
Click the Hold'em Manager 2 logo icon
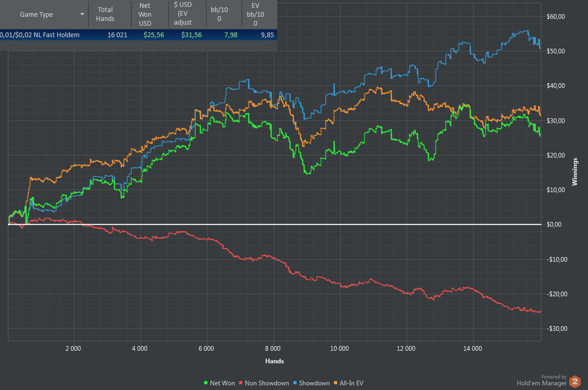[x=575, y=382]
